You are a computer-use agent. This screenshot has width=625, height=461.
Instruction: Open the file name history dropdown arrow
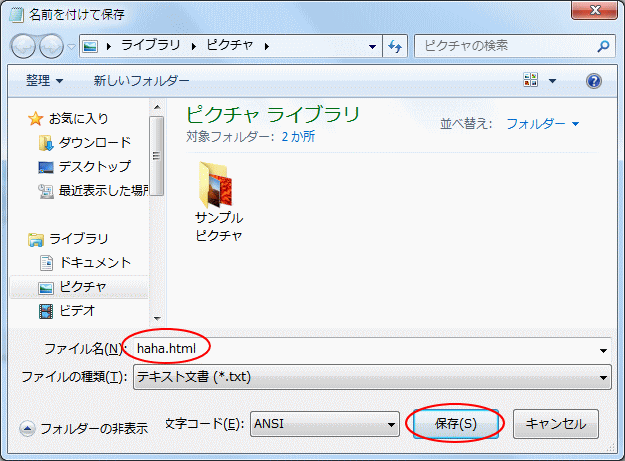[603, 350]
